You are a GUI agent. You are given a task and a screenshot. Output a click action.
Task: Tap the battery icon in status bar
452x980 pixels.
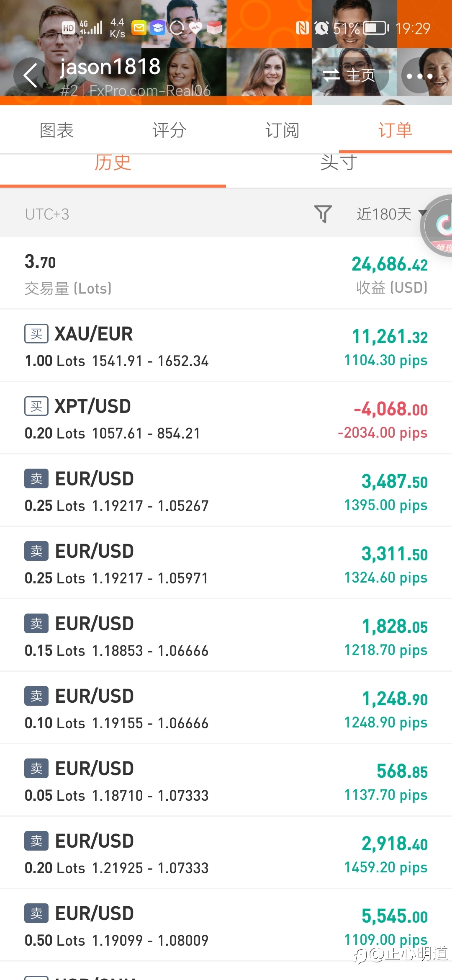point(375,28)
